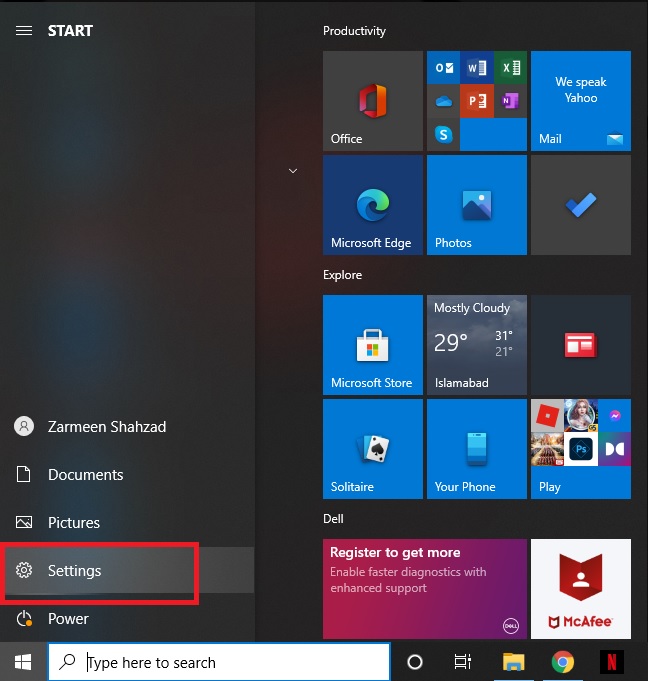Screen dimensions: 648x681
Task: Open the city game in Play tile
Action: tap(547, 449)
